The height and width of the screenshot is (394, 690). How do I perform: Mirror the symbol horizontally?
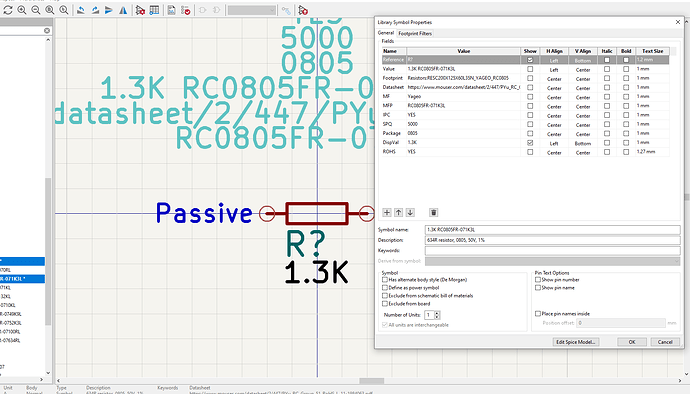coord(123,10)
